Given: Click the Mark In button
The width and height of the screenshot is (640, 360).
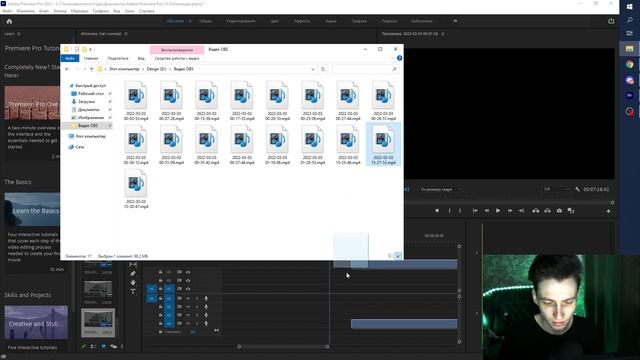Looking at the screenshot, I should (x=450, y=211).
